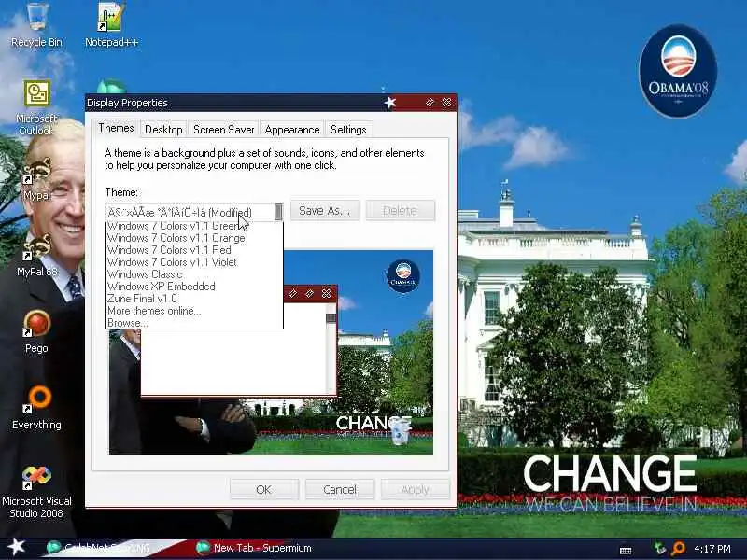
Task: Select the Zune Final v1.0 theme
Action: point(194,299)
